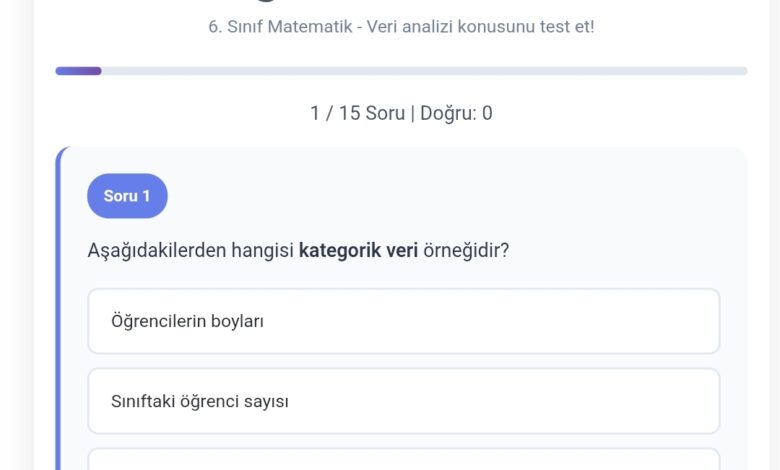Click "6. Sınıf Matematik" in the subtitle
The height and width of the screenshot is (470, 780).
(275, 27)
